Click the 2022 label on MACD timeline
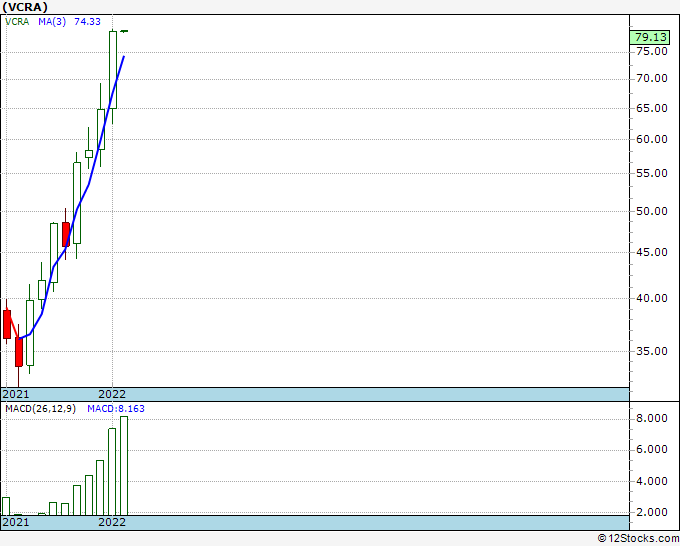Image resolution: width=680 pixels, height=546 pixels. click(x=112, y=522)
